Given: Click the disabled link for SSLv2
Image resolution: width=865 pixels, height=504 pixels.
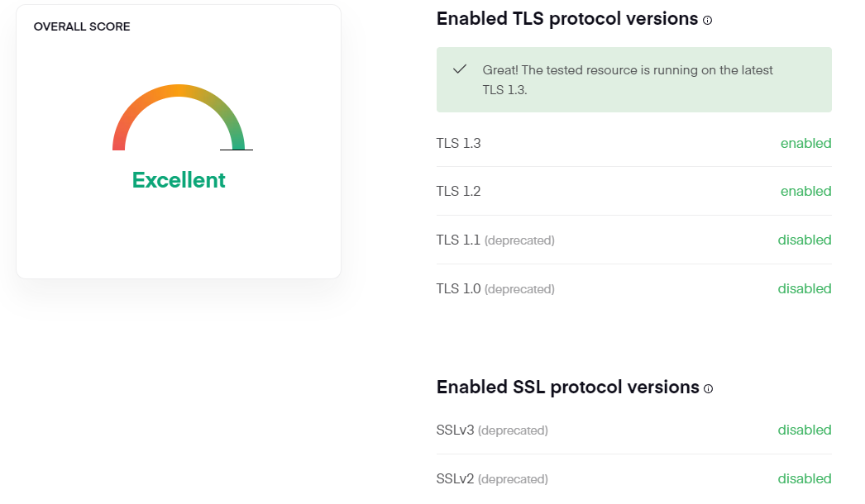Looking at the screenshot, I should 804,478.
